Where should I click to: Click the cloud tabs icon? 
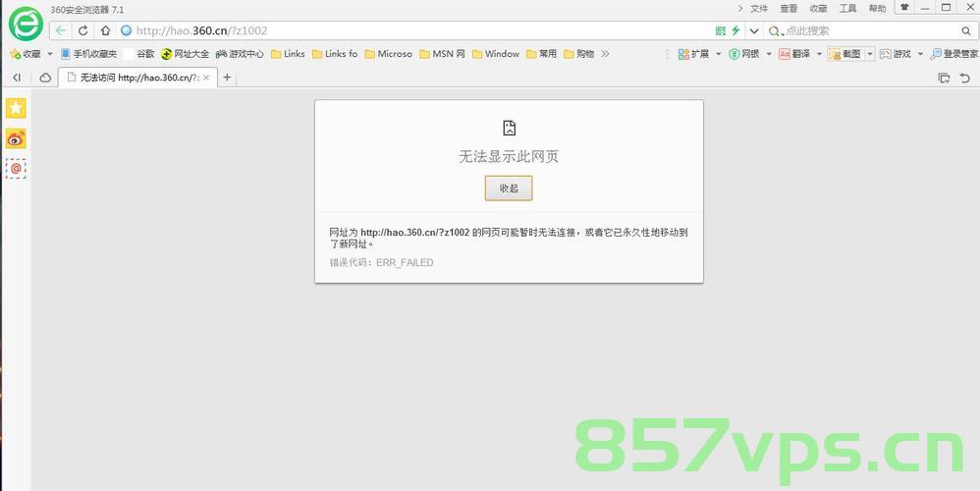[45, 78]
